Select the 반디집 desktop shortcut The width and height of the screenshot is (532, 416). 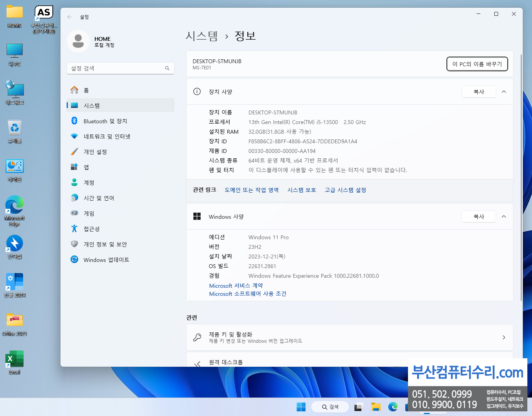pos(15,247)
